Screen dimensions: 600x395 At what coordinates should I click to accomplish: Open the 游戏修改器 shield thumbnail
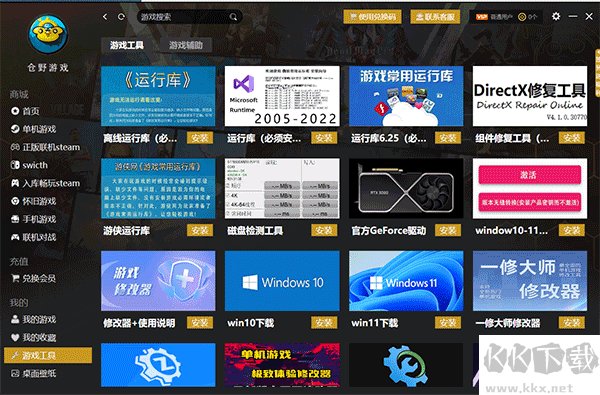pos(158,281)
